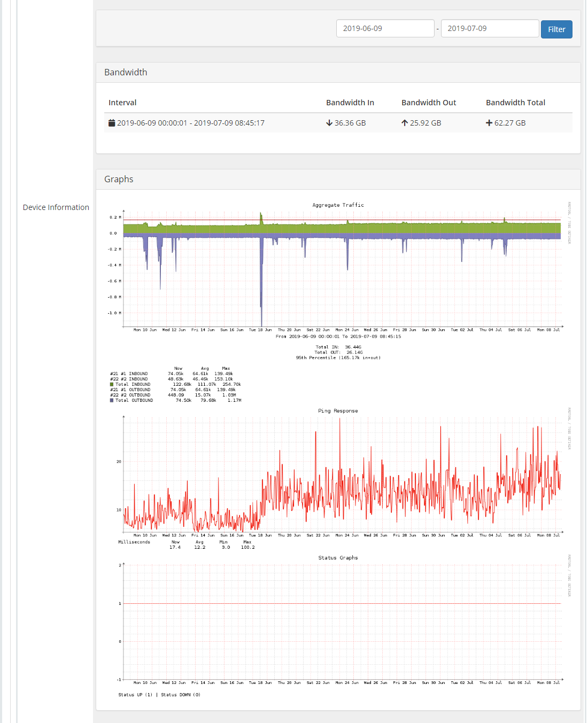The height and width of the screenshot is (723, 588).
Task: Click the purple Total OUTBOUND legend swatch
Action: [x=112, y=400]
